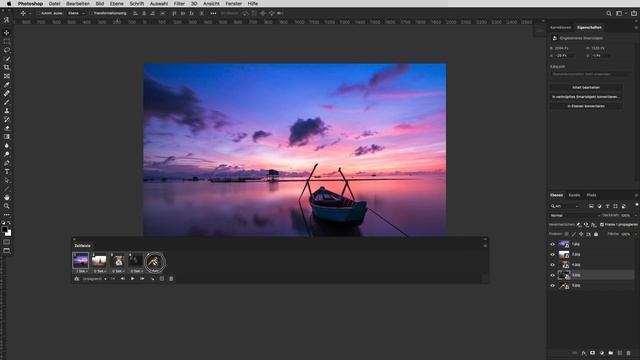Open the Fenster menu

pyautogui.click(x=233, y=4)
